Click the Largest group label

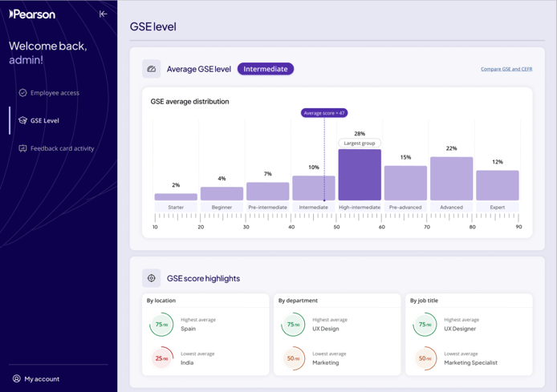pyautogui.click(x=359, y=143)
